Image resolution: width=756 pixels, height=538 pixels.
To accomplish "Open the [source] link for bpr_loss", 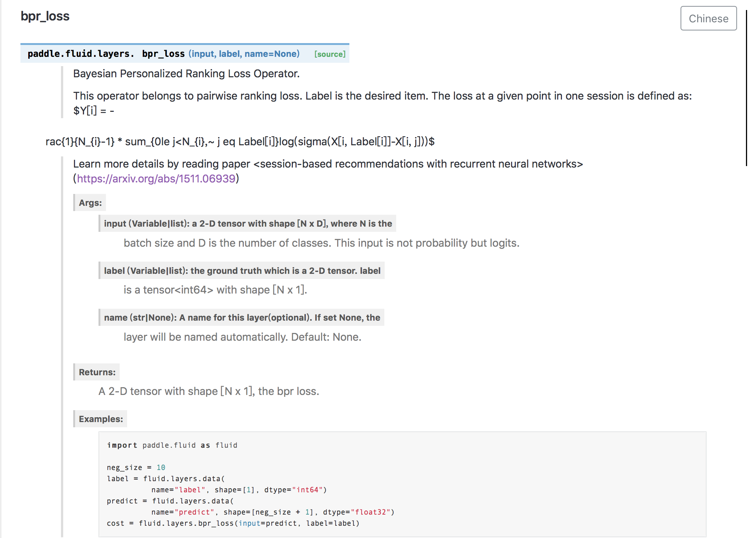I will (330, 54).
